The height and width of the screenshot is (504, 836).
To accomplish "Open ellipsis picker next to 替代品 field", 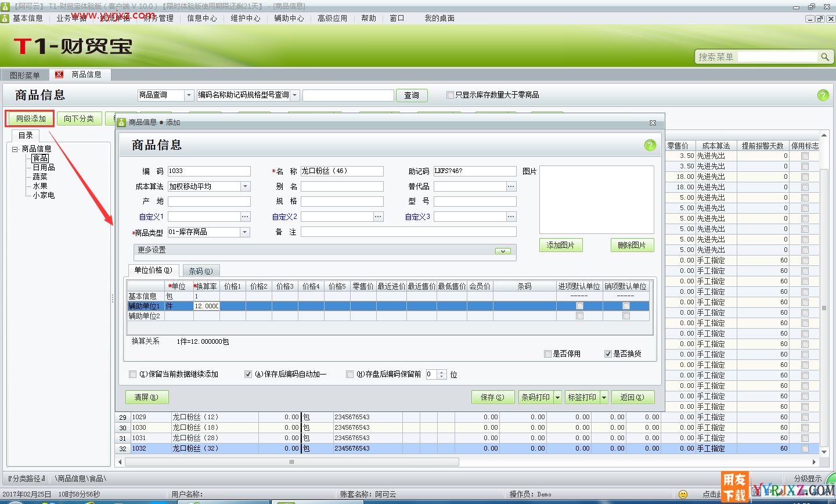I will click(x=511, y=186).
